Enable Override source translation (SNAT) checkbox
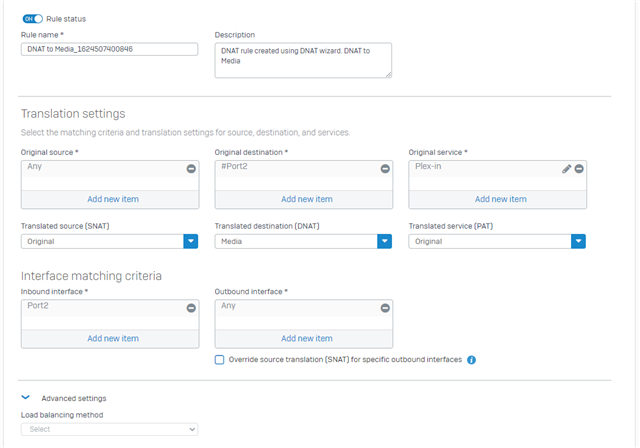 point(220,359)
